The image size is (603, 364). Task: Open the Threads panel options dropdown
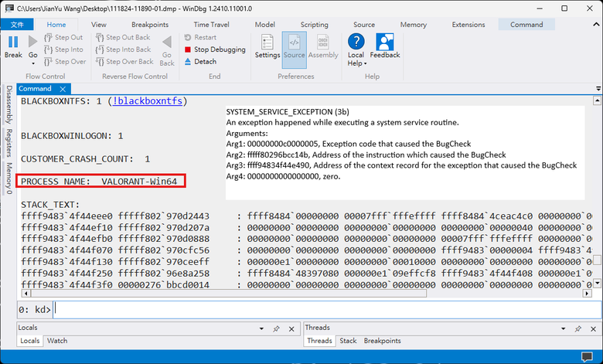point(564,328)
